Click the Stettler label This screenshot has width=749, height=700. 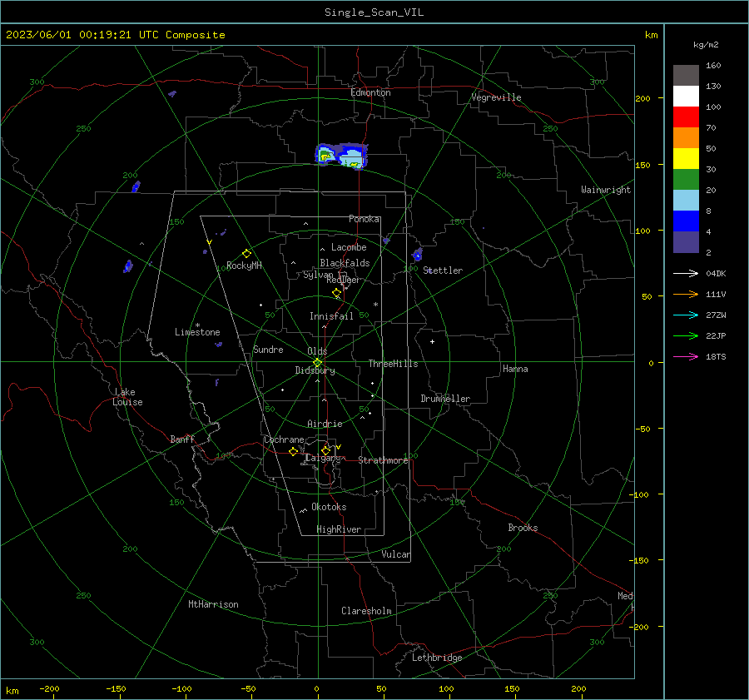(443, 271)
